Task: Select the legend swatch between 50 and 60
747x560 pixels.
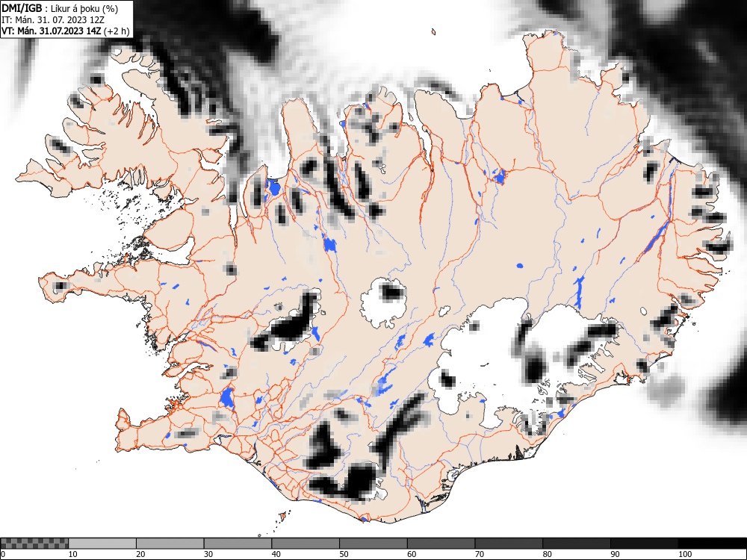Action: pos(373,544)
